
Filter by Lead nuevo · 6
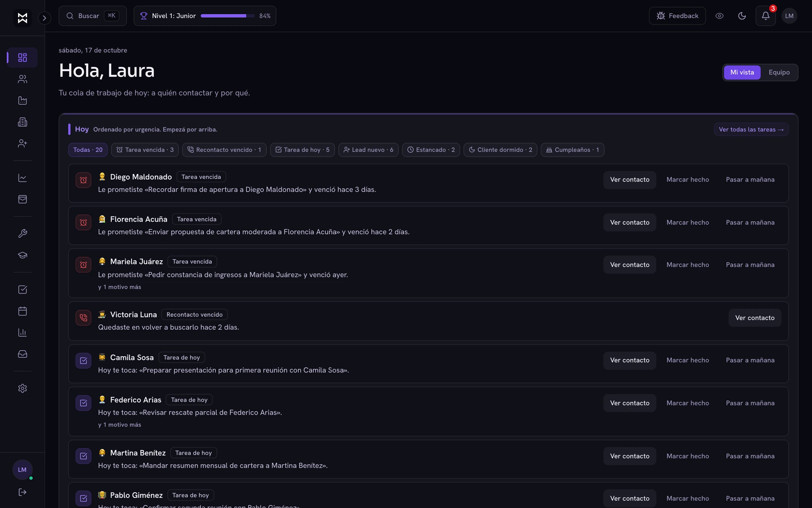pos(368,150)
